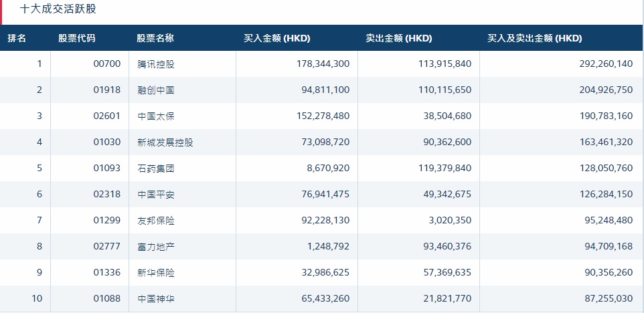Click stock name 中国神华
This screenshot has height=313, width=644.
click(x=156, y=299)
